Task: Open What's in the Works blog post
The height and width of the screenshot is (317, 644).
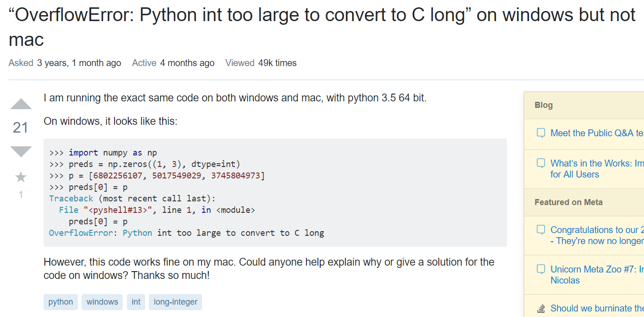Action: tap(597, 169)
